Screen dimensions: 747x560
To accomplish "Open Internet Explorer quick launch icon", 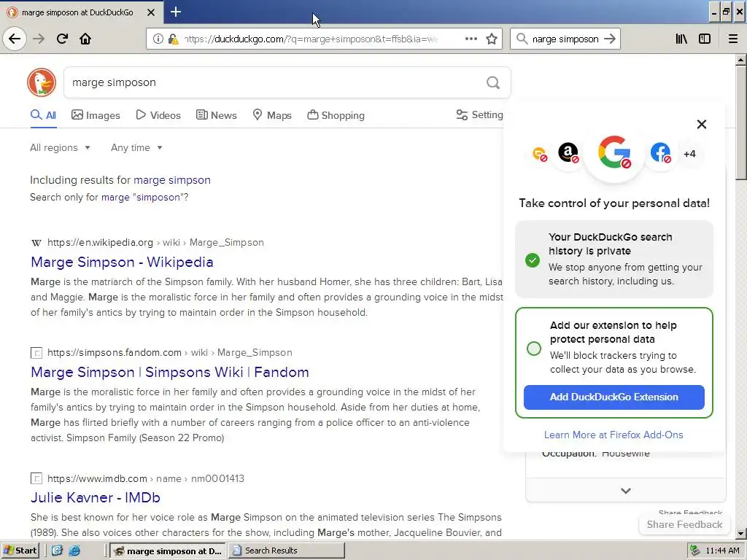I will (74, 551).
